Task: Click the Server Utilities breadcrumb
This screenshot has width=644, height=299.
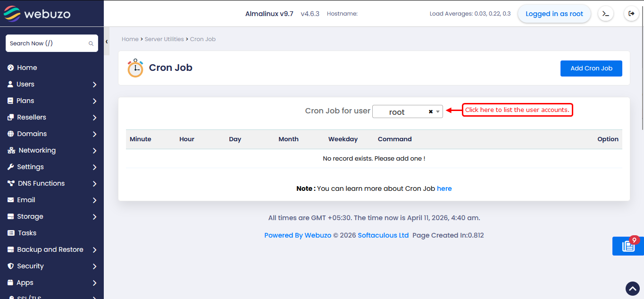Action: coord(164,39)
